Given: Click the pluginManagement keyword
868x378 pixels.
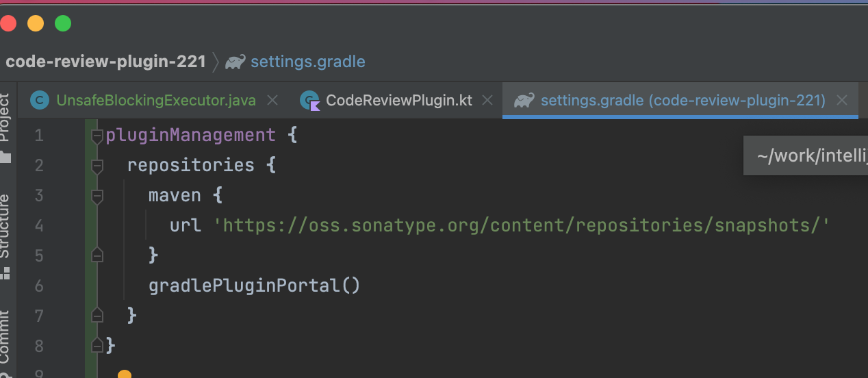Looking at the screenshot, I should pos(190,136).
